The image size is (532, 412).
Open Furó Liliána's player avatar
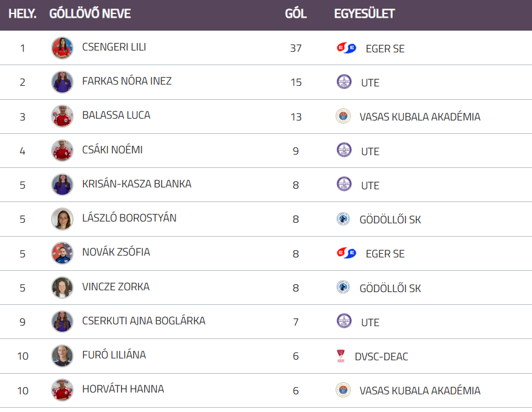pyautogui.click(x=62, y=356)
